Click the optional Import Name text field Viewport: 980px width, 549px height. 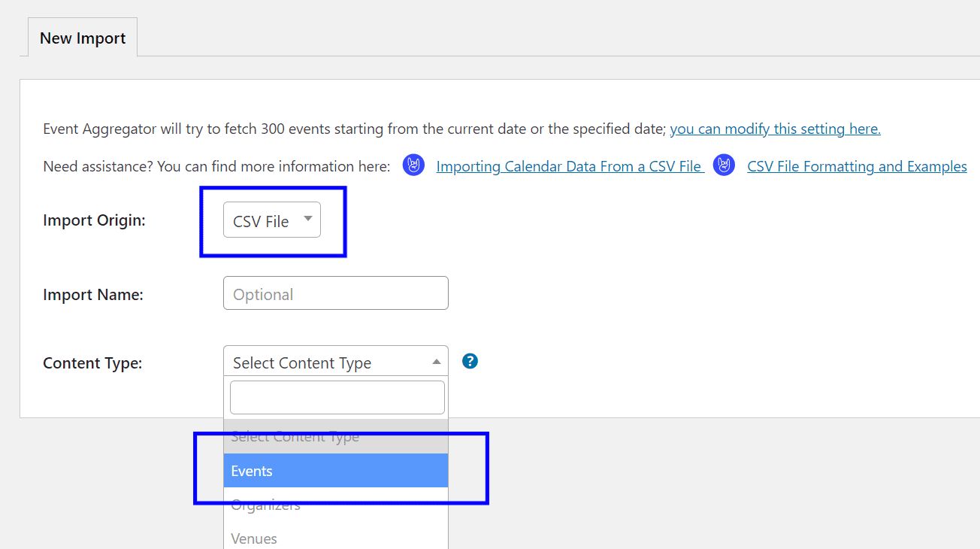335,293
